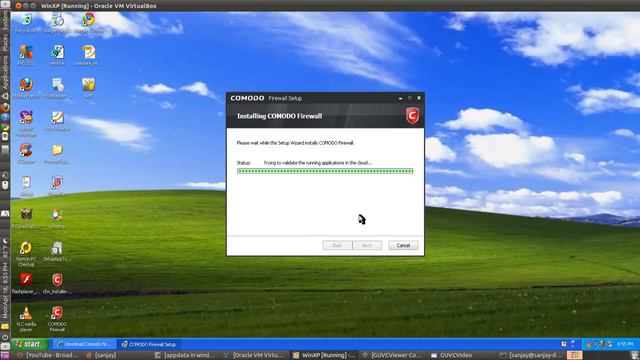Switch to sanjay@sanjay-d... terminal in panel
The image size is (640, 360).
point(531,356)
